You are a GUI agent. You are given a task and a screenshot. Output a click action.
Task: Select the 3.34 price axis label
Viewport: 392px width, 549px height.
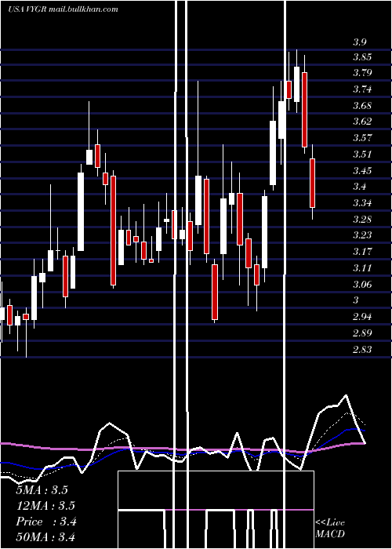pos(362,202)
